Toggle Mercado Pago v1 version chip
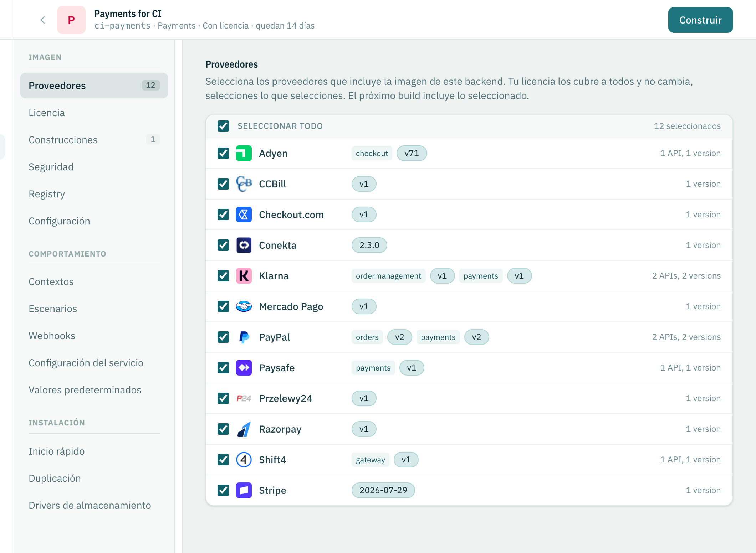The height and width of the screenshot is (553, 756). point(364,306)
